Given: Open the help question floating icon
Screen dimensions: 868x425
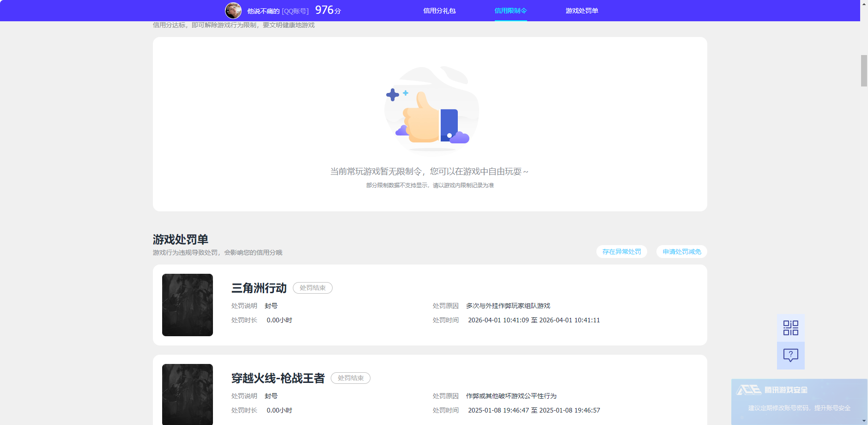Looking at the screenshot, I should pyautogui.click(x=790, y=355).
